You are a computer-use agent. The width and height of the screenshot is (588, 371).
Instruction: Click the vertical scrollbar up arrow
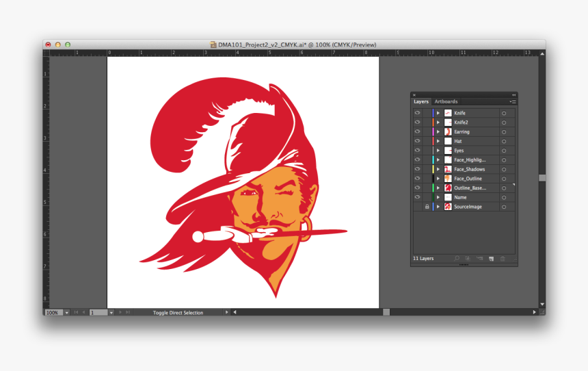[x=542, y=53]
